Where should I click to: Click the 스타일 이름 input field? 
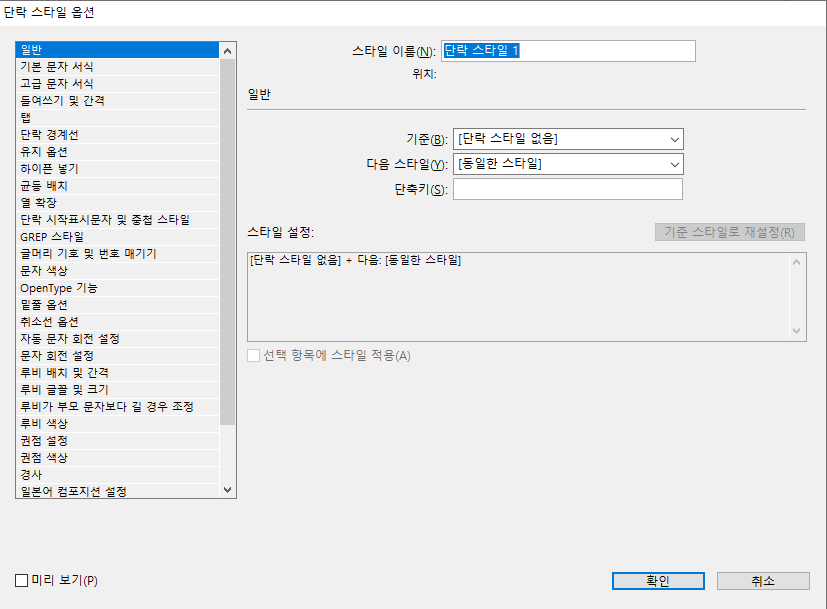tap(568, 51)
